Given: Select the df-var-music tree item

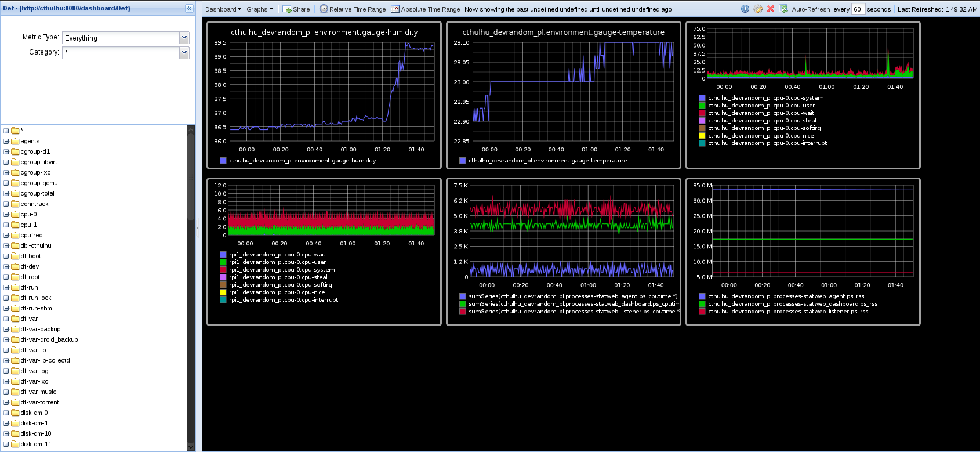Looking at the screenshot, I should point(38,392).
